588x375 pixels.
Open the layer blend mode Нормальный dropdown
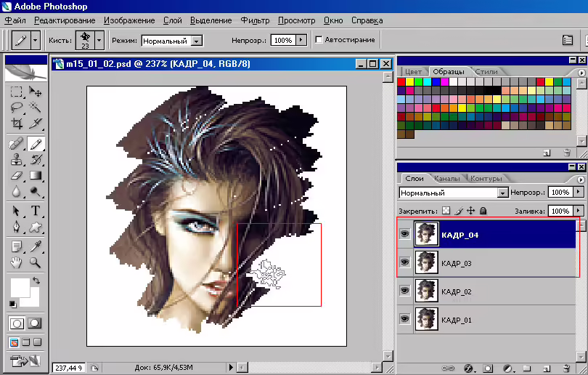click(x=502, y=193)
